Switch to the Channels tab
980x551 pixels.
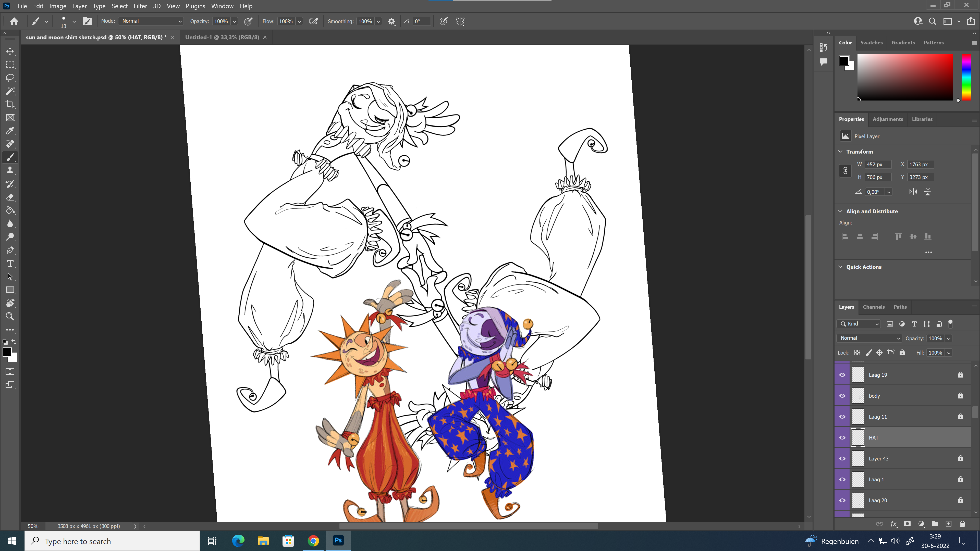click(x=874, y=307)
